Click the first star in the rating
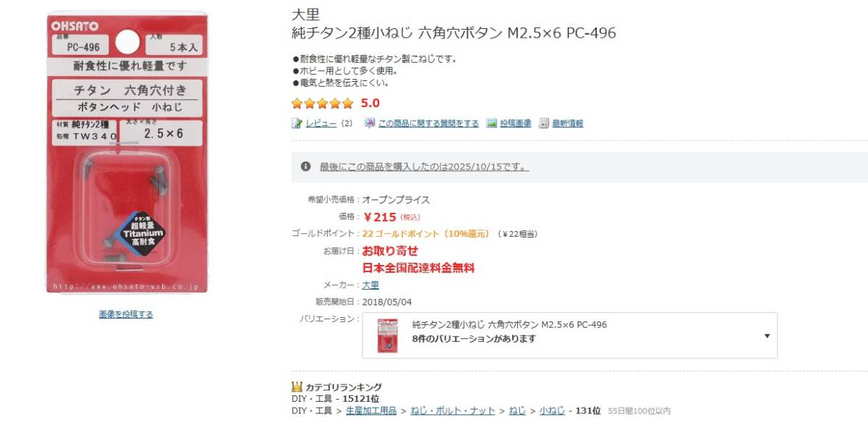This screenshot has height=425, width=868. tap(298, 104)
